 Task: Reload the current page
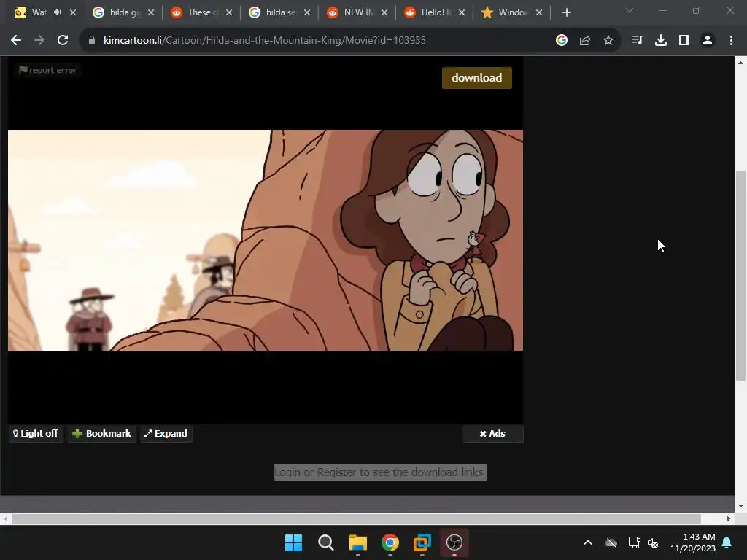click(x=63, y=41)
